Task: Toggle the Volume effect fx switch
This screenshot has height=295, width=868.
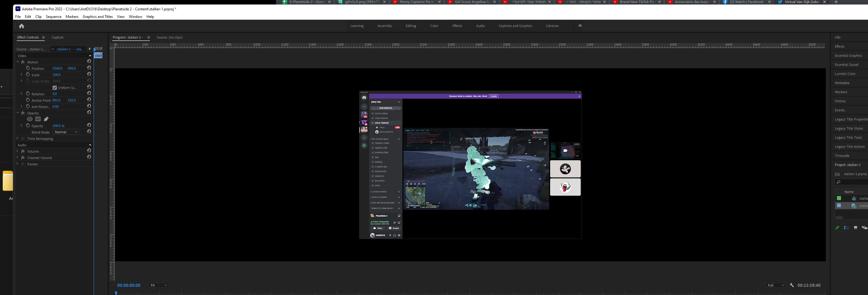Action: 23,152
